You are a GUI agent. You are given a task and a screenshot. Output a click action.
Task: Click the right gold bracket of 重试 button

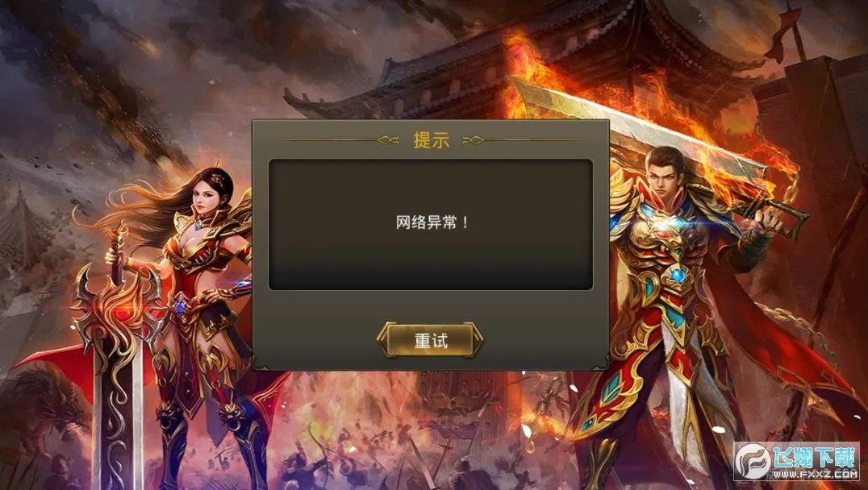tap(474, 339)
